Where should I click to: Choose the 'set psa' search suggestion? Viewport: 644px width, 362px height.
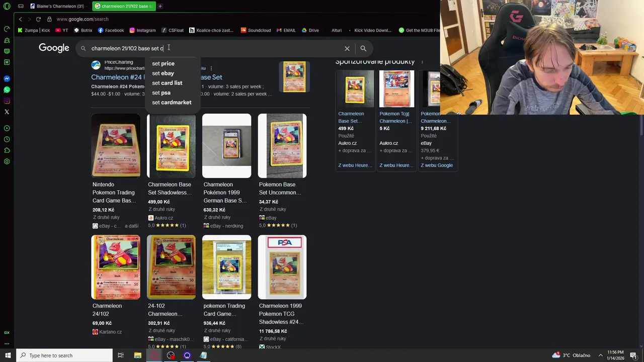click(x=161, y=93)
